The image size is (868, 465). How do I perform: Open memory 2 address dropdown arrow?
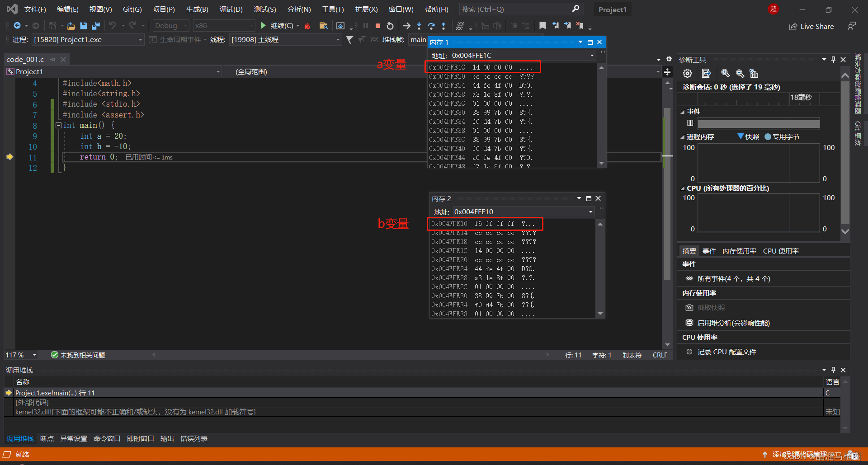pyautogui.click(x=590, y=212)
